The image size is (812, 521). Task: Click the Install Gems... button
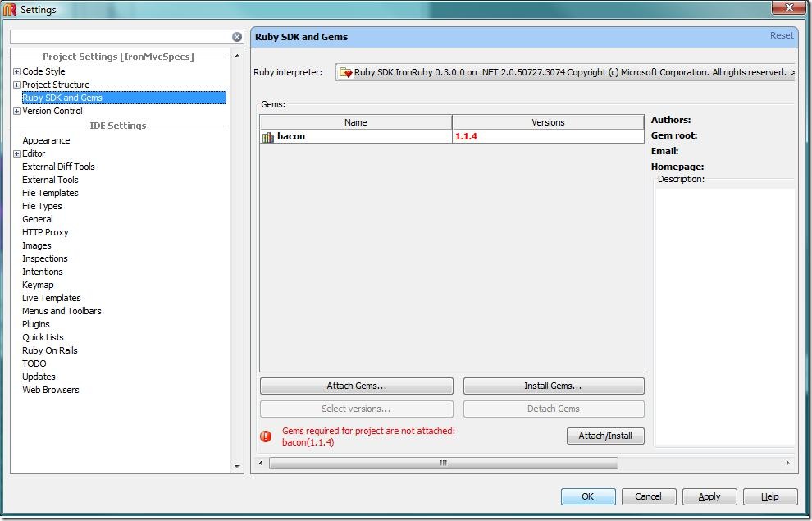(554, 386)
